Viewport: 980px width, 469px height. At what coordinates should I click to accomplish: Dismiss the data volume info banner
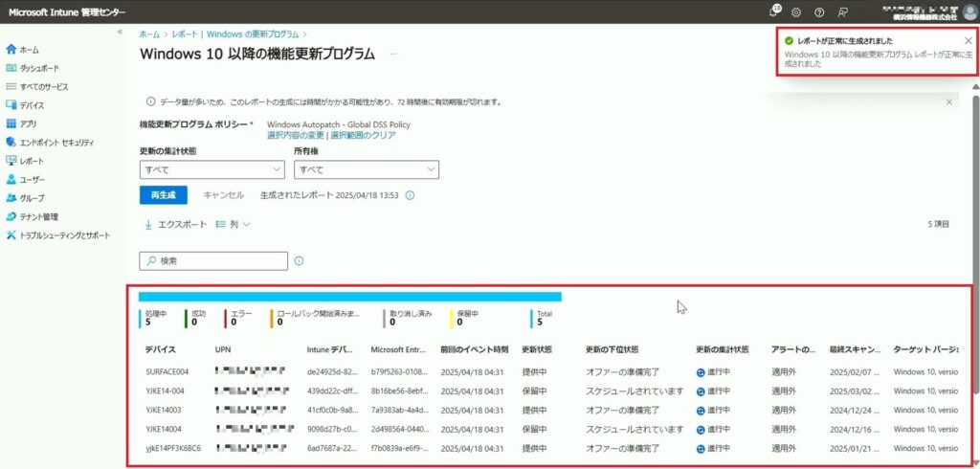pyautogui.click(x=948, y=101)
